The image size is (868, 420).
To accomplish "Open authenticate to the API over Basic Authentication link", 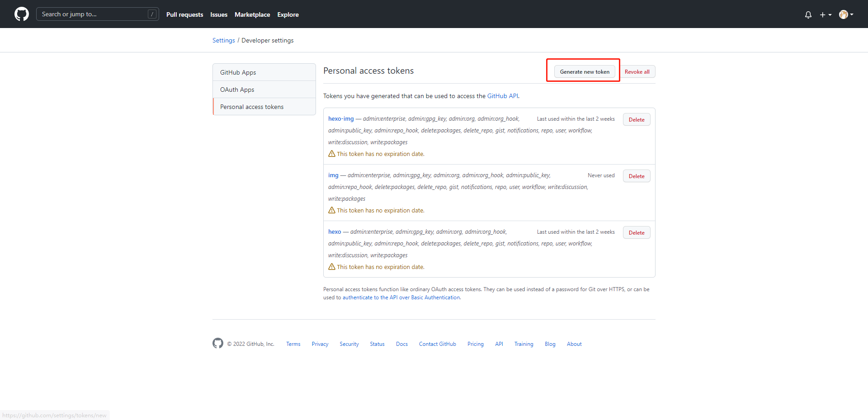I will click(401, 297).
